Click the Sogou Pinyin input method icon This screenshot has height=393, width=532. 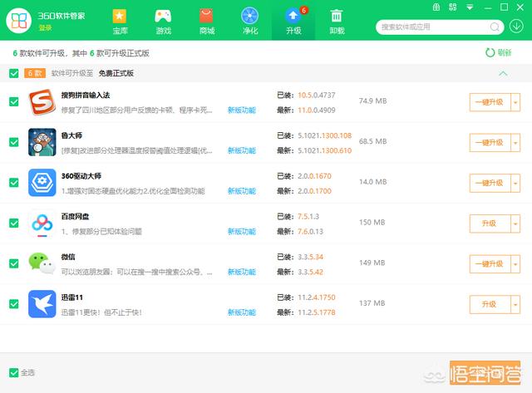42,101
